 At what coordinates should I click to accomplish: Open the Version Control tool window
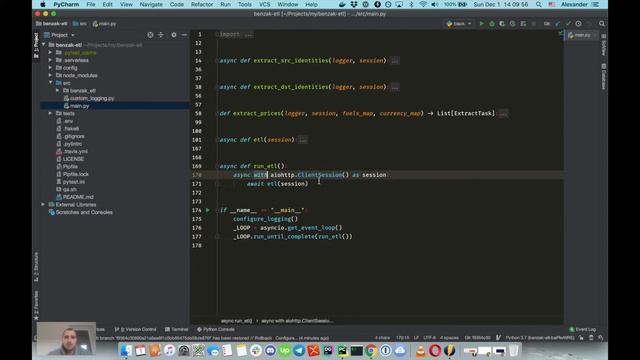tap(136, 329)
